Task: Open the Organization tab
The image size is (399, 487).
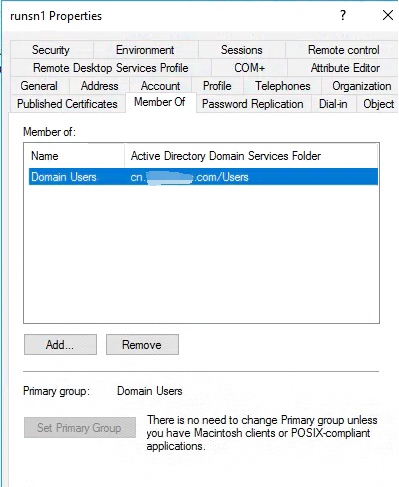Action: point(361,86)
